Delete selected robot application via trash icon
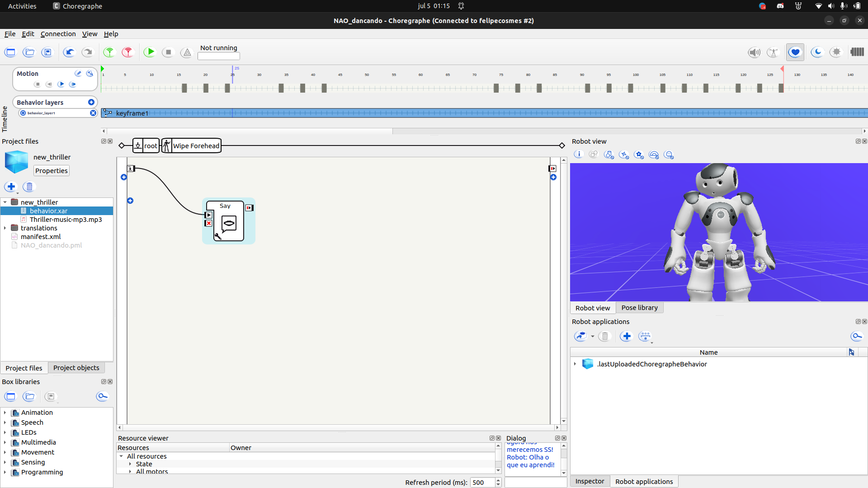Viewport: 868px width, 488px height. [605, 336]
